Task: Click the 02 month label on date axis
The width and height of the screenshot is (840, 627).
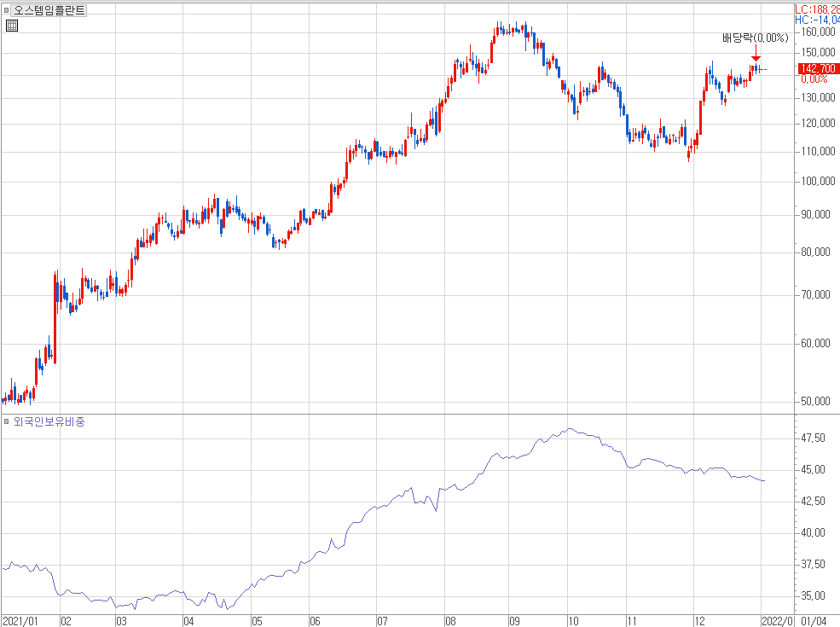Action: click(66, 622)
